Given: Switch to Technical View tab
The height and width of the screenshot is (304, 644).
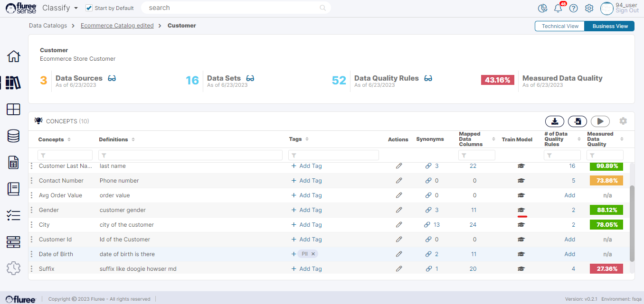Looking at the screenshot, I should coord(560,26).
